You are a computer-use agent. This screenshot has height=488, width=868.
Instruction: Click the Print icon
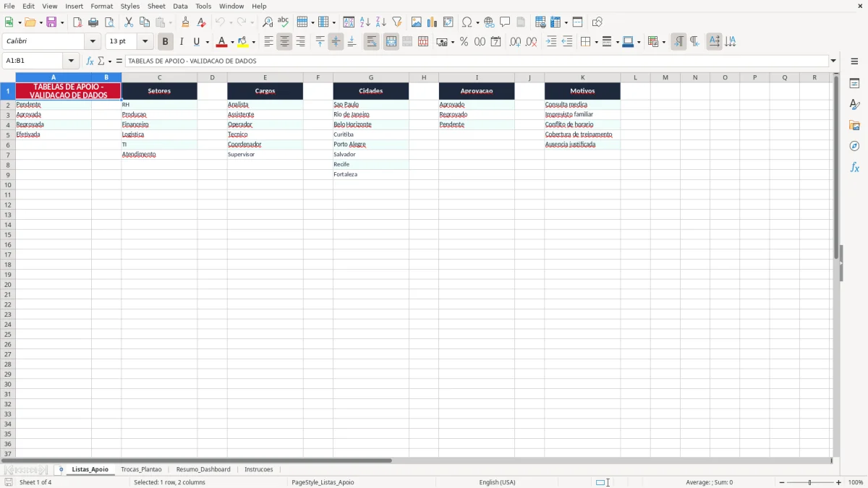click(x=93, y=22)
